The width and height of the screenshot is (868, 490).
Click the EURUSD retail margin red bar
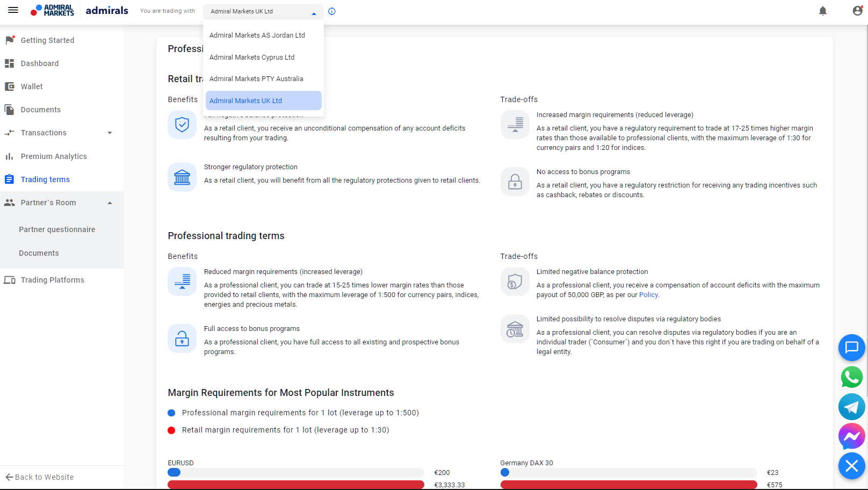click(296, 485)
